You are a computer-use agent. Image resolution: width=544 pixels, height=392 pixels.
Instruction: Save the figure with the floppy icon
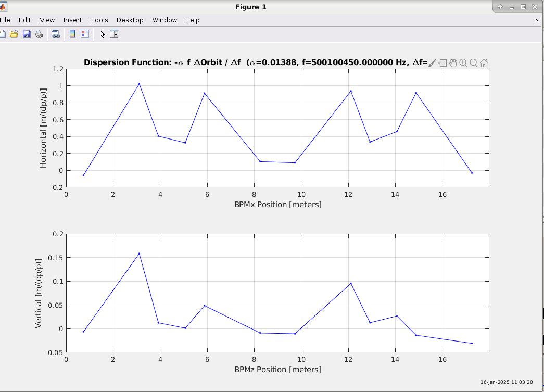[27, 34]
